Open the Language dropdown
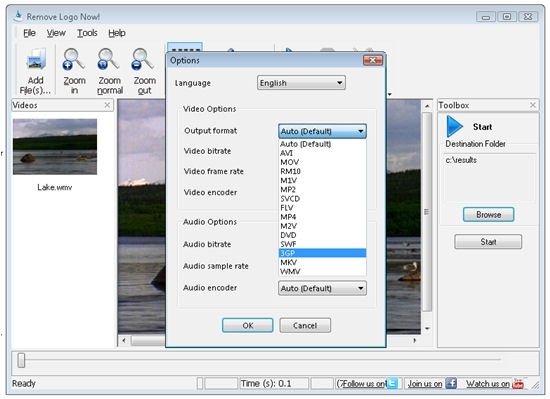550x399 pixels. point(301,83)
